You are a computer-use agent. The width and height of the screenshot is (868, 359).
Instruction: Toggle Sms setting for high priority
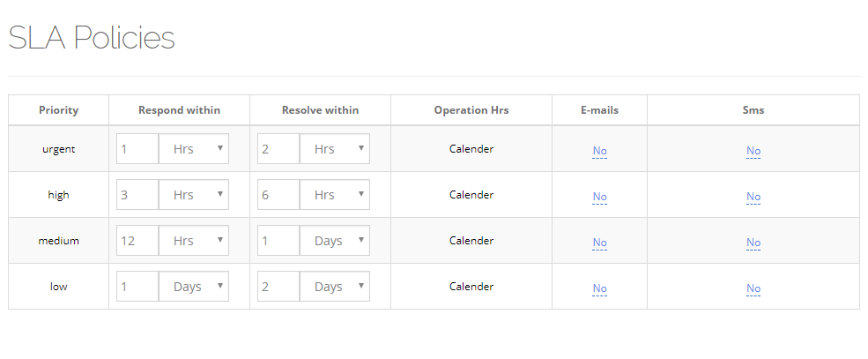[x=753, y=197]
